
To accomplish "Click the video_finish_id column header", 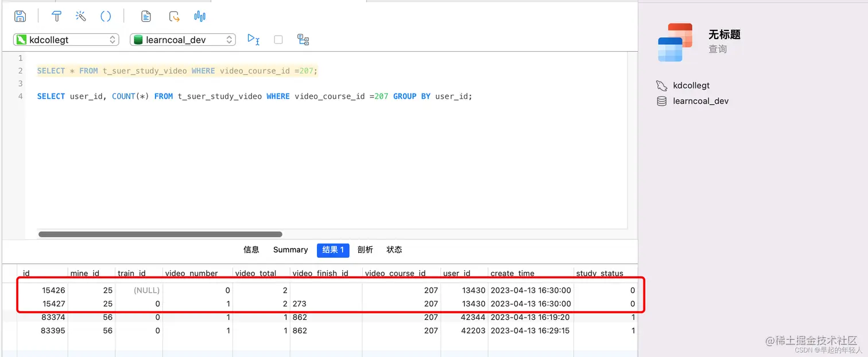I will pos(326,273).
